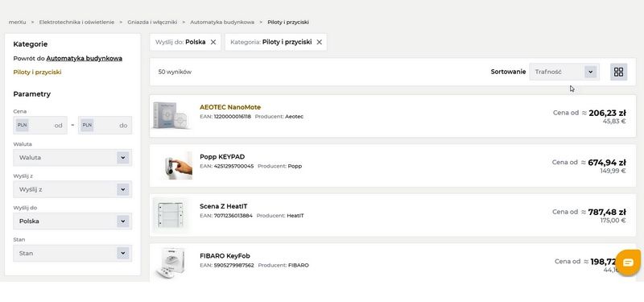Viewport: 644px width, 302px height.
Task: Open the Scena Z HeatIT product
Action: tap(224, 206)
